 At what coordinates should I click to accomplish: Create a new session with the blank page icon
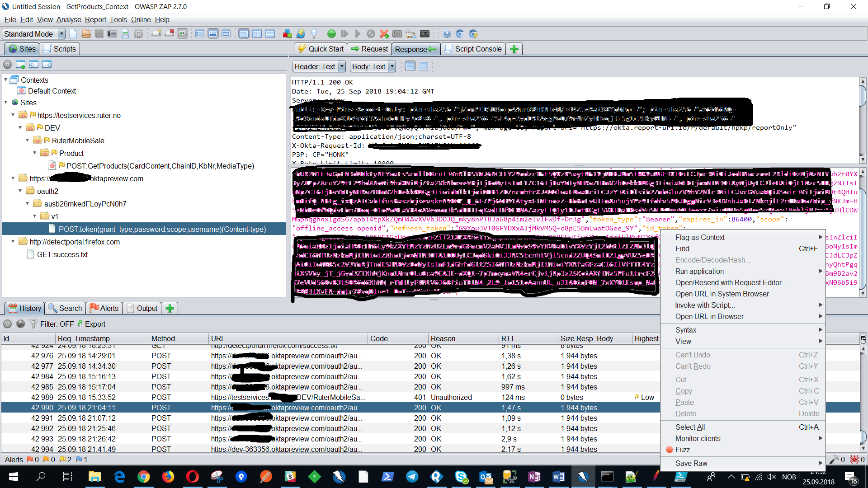coord(73,33)
